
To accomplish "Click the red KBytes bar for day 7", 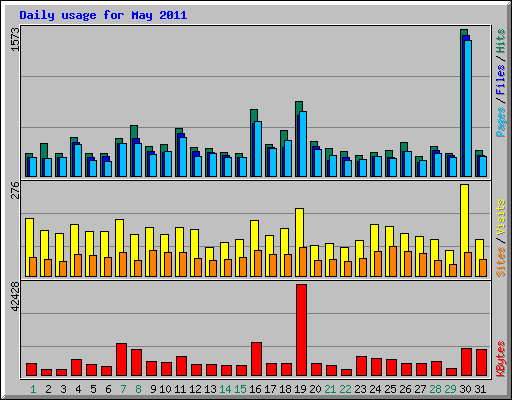I will 121,360.
